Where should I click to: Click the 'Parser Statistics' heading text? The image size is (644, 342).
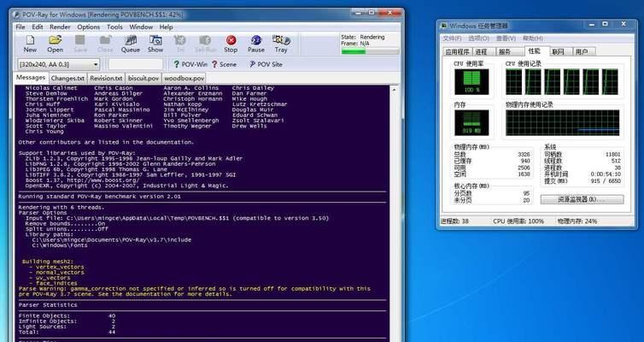point(48,305)
